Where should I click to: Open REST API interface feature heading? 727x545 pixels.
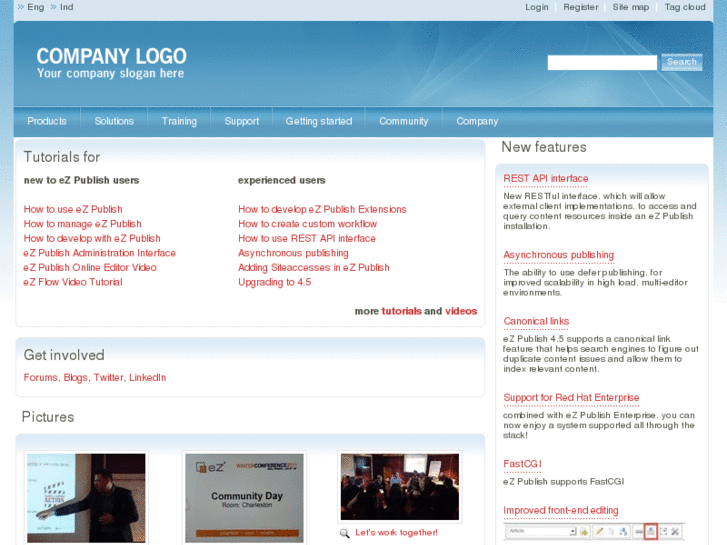tap(546, 179)
